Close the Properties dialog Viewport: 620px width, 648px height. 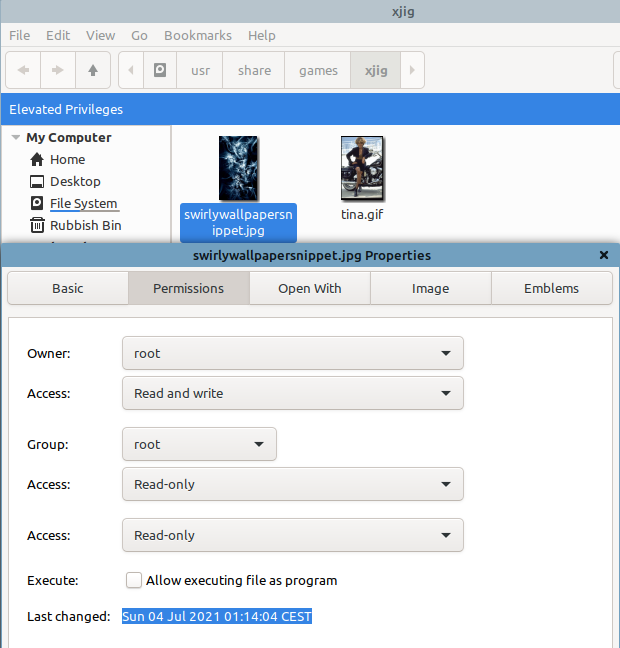pos(604,255)
